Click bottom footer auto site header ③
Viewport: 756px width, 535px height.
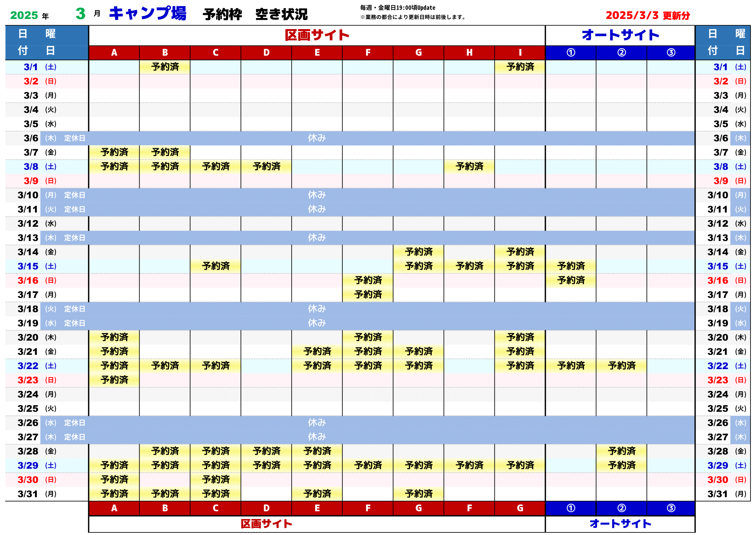pos(671,508)
